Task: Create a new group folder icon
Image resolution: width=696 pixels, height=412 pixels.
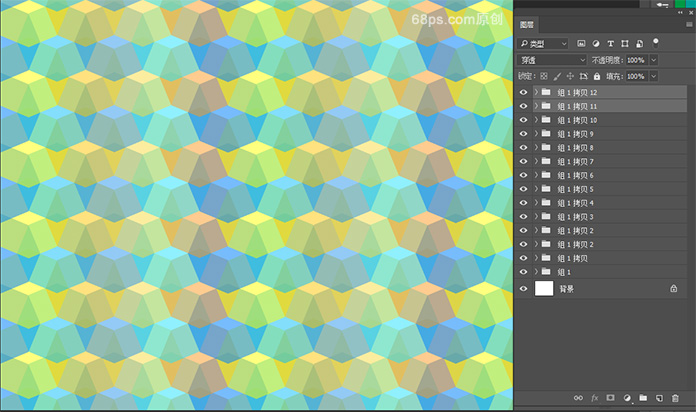Action: (643, 398)
